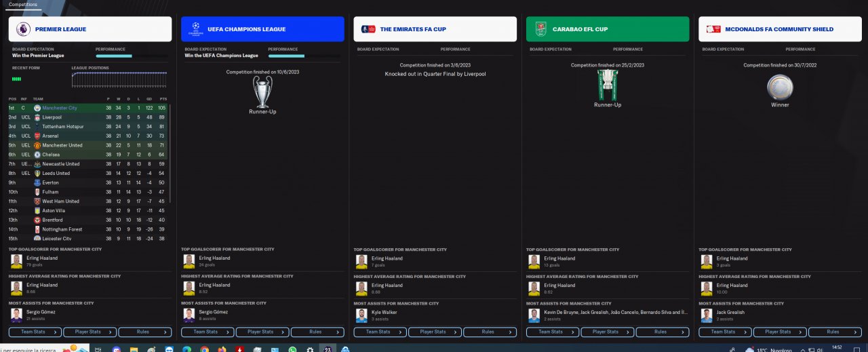Click Kevin De Bruyne's photo in EFL Cup assists

click(x=534, y=315)
